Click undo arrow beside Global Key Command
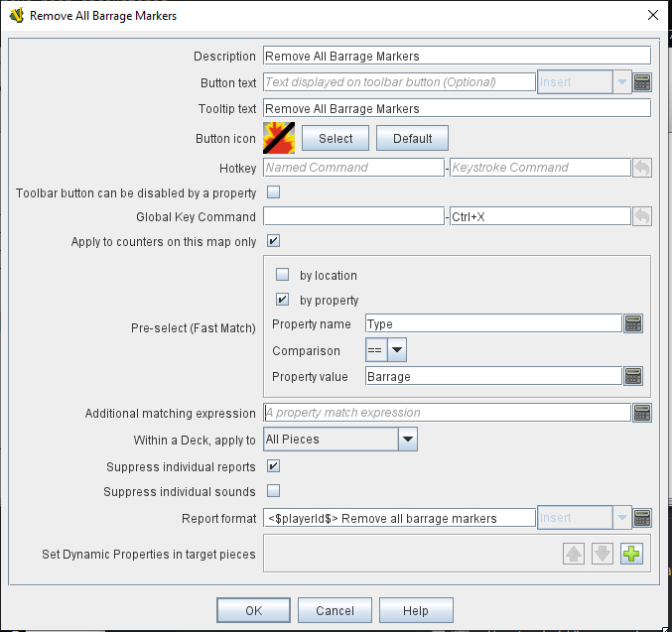This screenshot has width=672, height=632. tap(641, 216)
